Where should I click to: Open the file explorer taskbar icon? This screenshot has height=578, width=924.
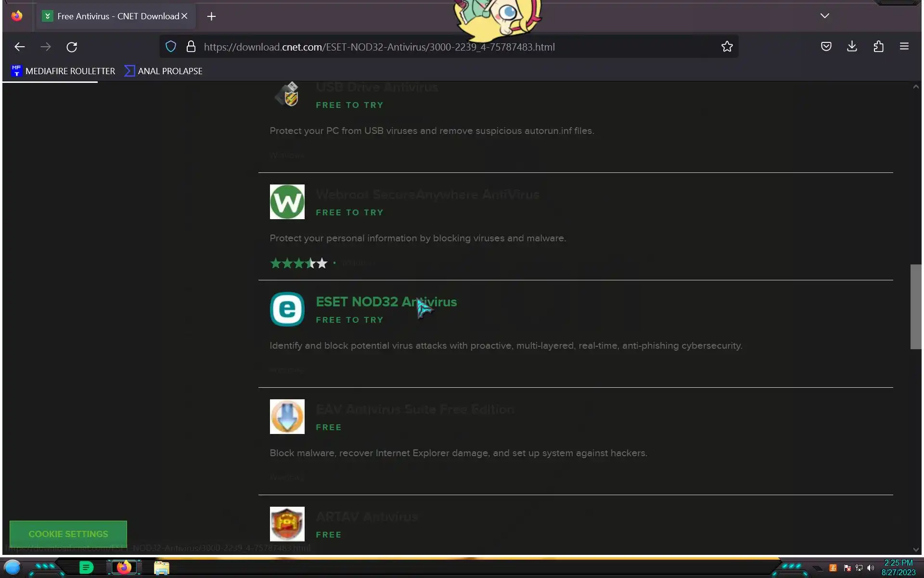[161, 568]
